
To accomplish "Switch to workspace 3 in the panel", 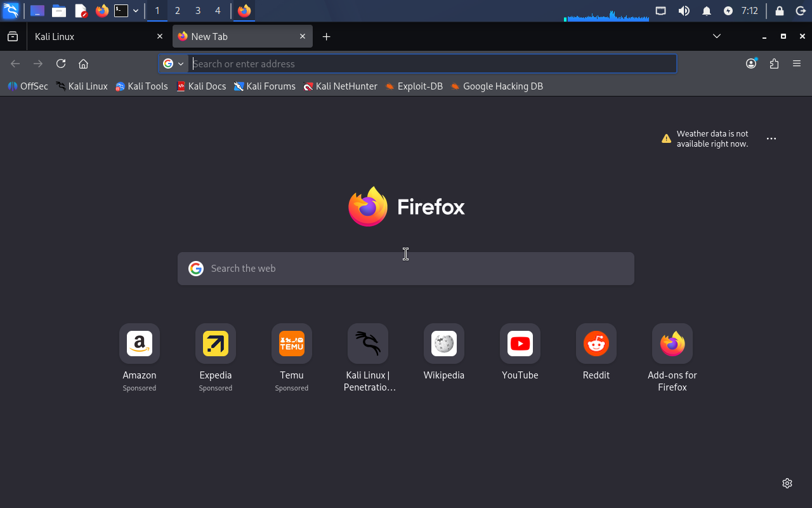I will pos(198,11).
